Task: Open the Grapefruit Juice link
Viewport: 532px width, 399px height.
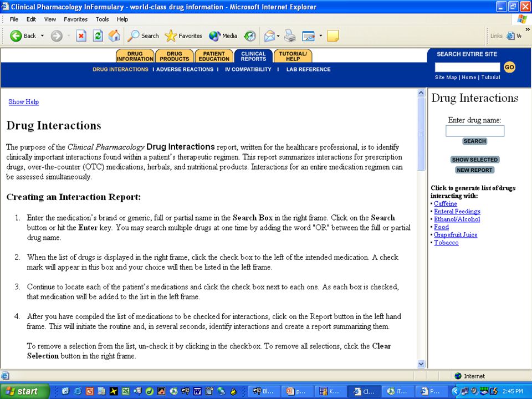Action: pos(456,235)
